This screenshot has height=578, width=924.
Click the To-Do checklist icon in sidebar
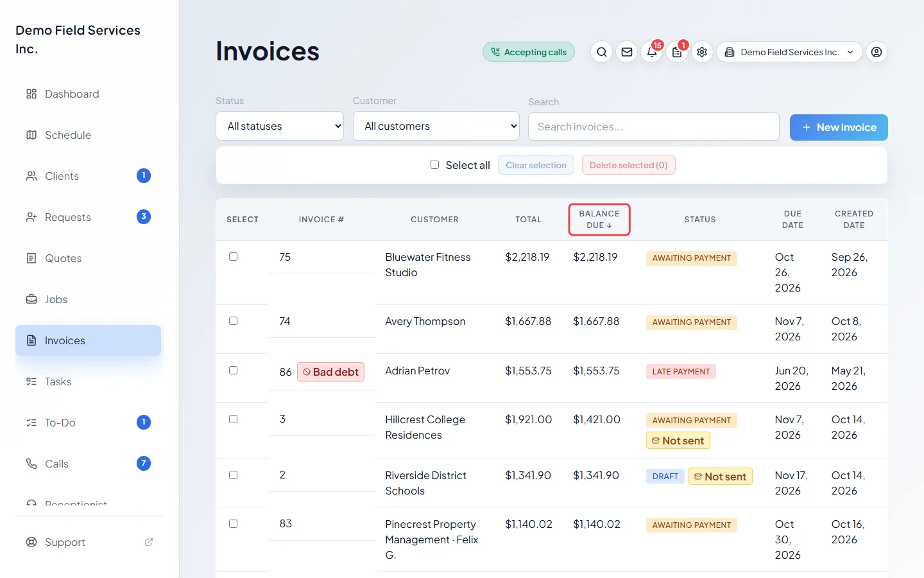pos(31,423)
